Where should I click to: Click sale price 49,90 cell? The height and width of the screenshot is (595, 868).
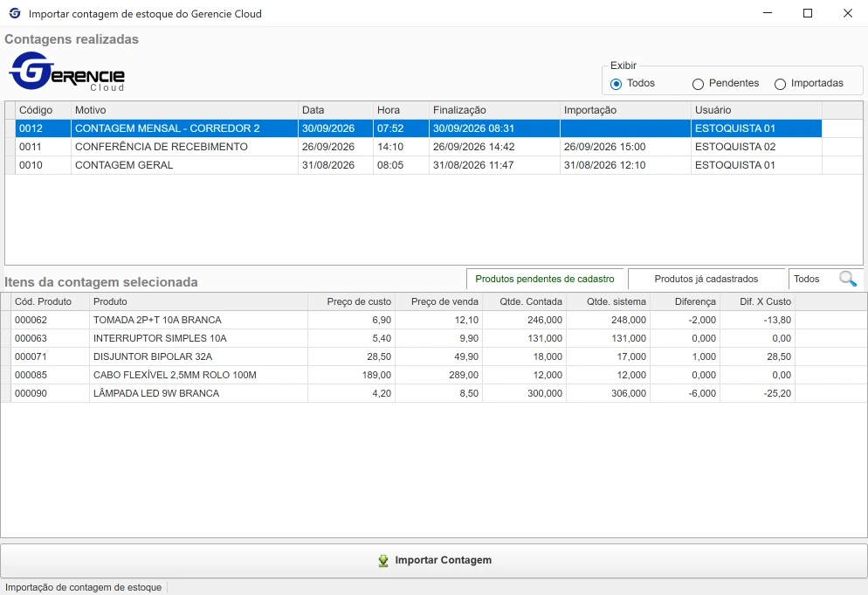(x=439, y=356)
